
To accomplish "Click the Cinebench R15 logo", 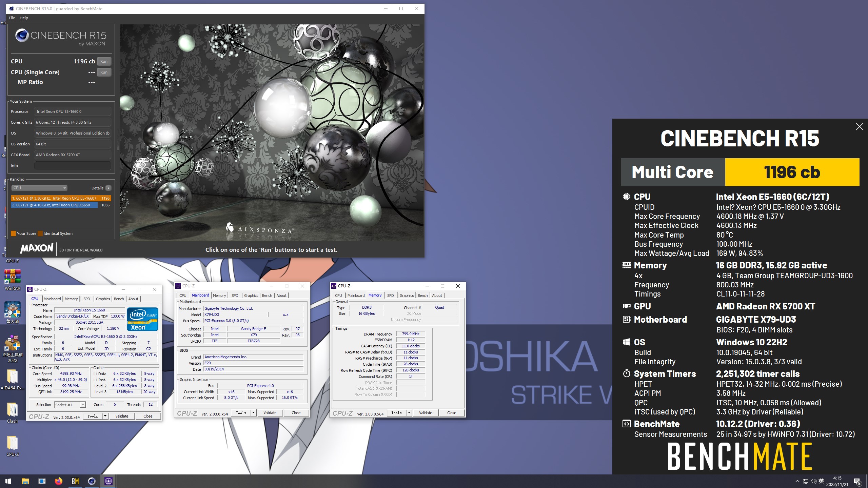I will pos(61,37).
